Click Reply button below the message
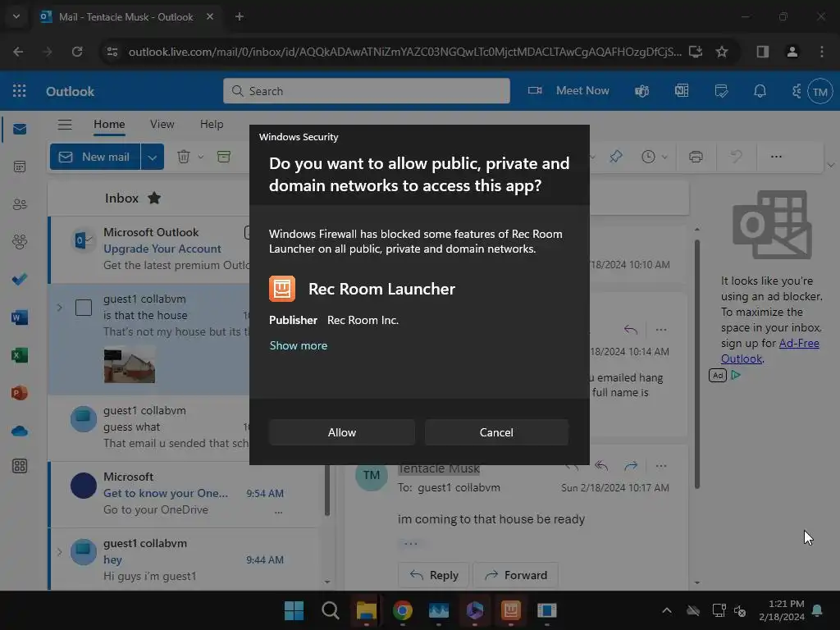840x630 pixels. point(433,575)
